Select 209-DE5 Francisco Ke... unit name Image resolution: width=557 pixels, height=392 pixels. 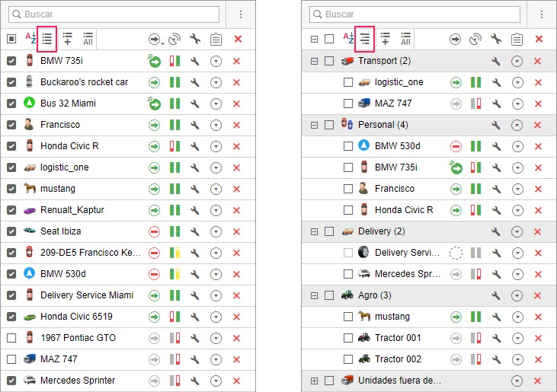[x=91, y=253]
